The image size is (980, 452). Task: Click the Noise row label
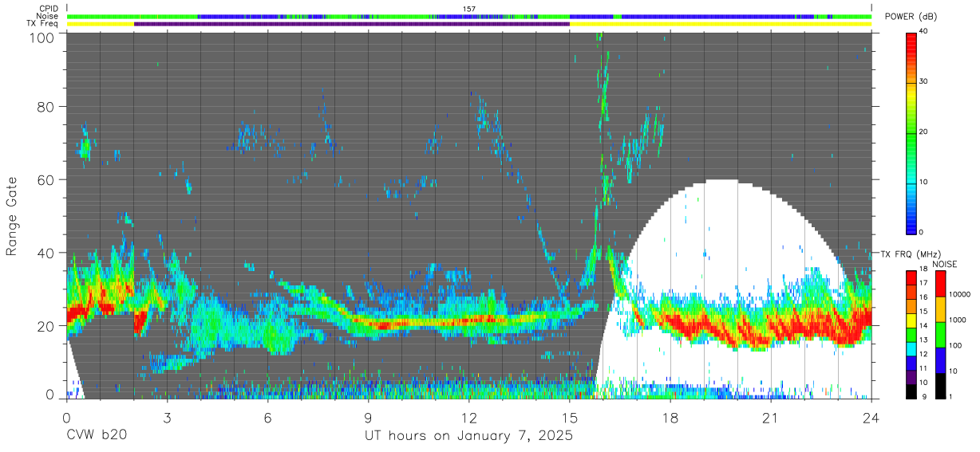tap(46, 16)
